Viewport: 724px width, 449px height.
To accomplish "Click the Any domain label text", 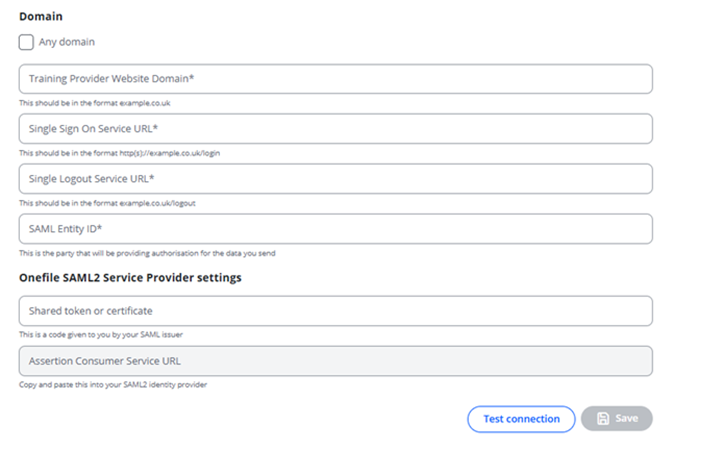I will coord(66,42).
